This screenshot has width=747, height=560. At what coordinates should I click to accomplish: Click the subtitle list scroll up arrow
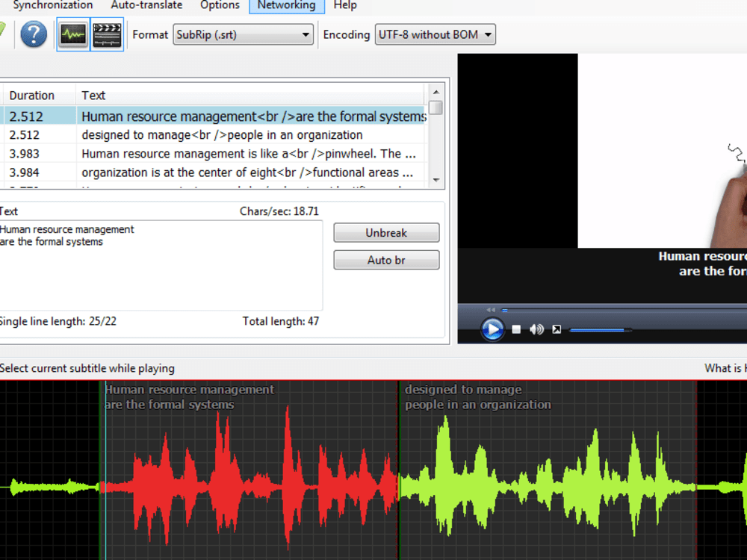[x=436, y=92]
